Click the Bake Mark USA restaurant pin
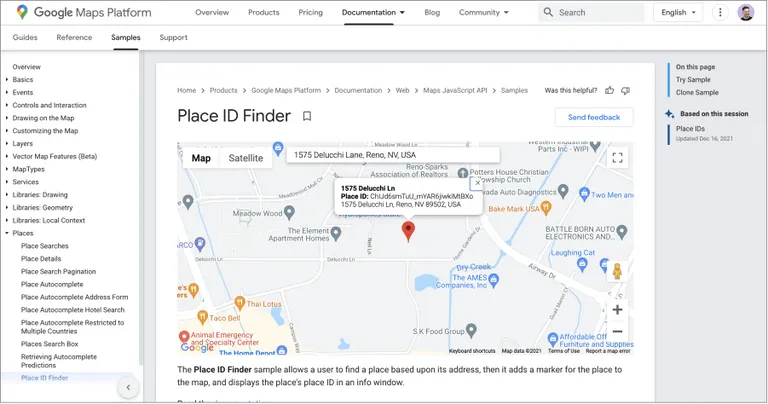 coord(546,208)
